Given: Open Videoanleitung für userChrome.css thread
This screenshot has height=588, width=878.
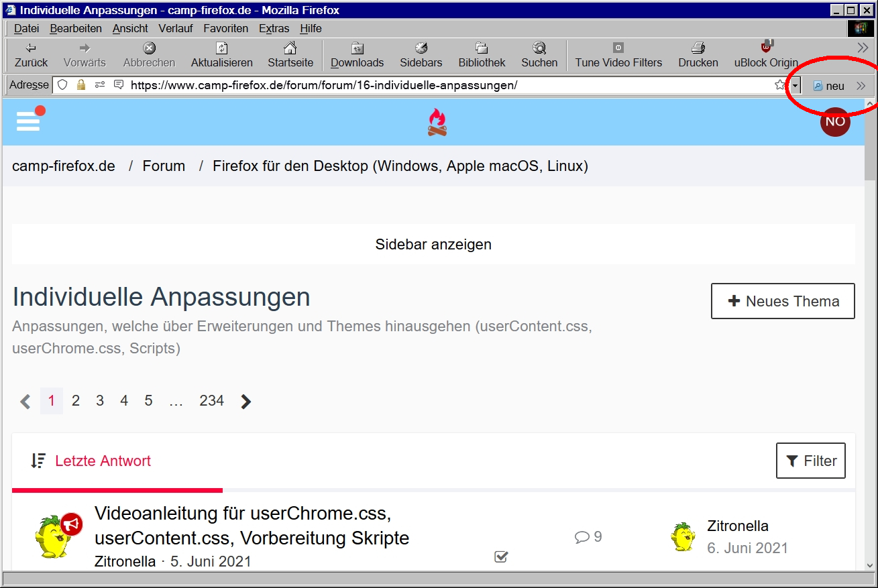Looking at the screenshot, I should pyautogui.click(x=252, y=526).
